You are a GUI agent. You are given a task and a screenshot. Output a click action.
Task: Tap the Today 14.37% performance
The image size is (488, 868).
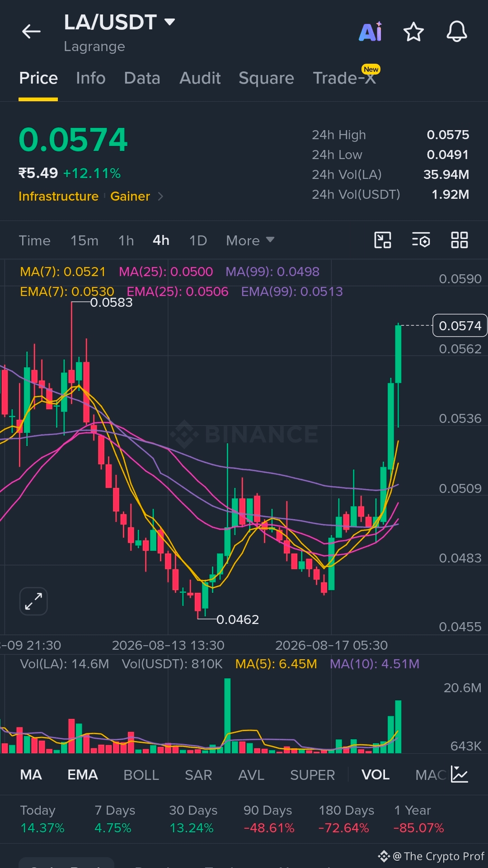click(x=42, y=819)
